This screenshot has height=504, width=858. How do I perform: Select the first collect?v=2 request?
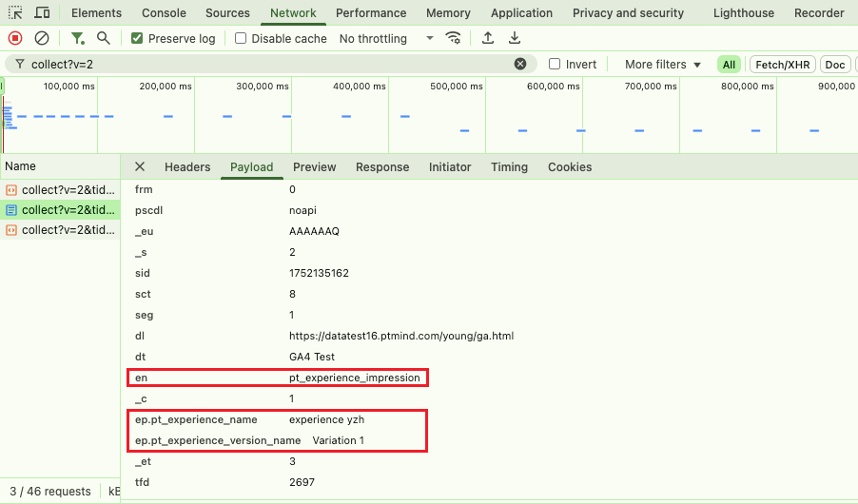pyautogui.click(x=60, y=190)
